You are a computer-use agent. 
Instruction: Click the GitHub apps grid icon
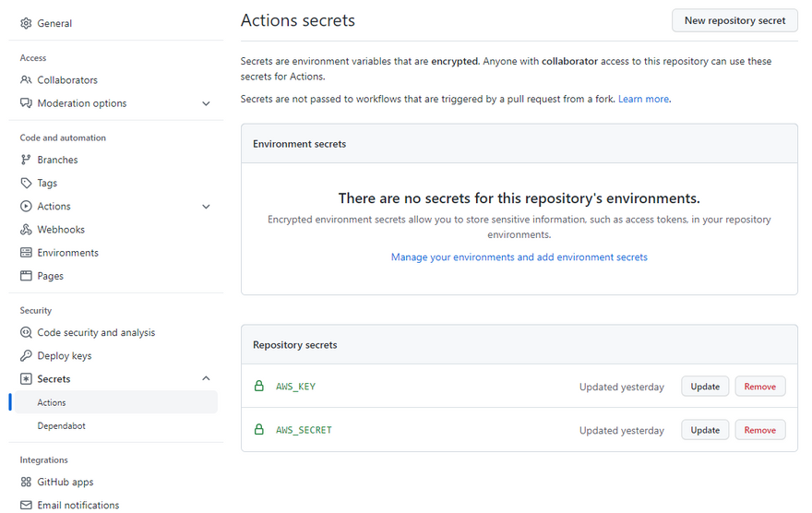pos(26,482)
